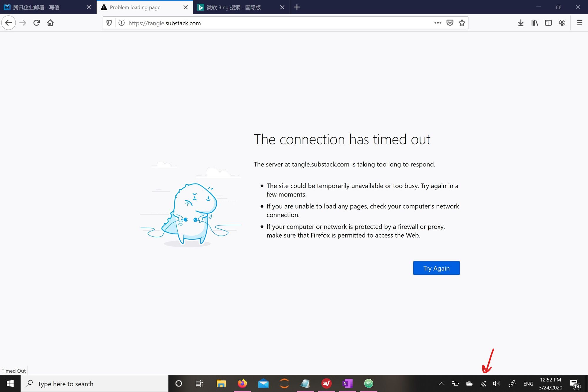Show hidden system tray icons
Screen dimensions: 588x392
[x=441, y=383]
